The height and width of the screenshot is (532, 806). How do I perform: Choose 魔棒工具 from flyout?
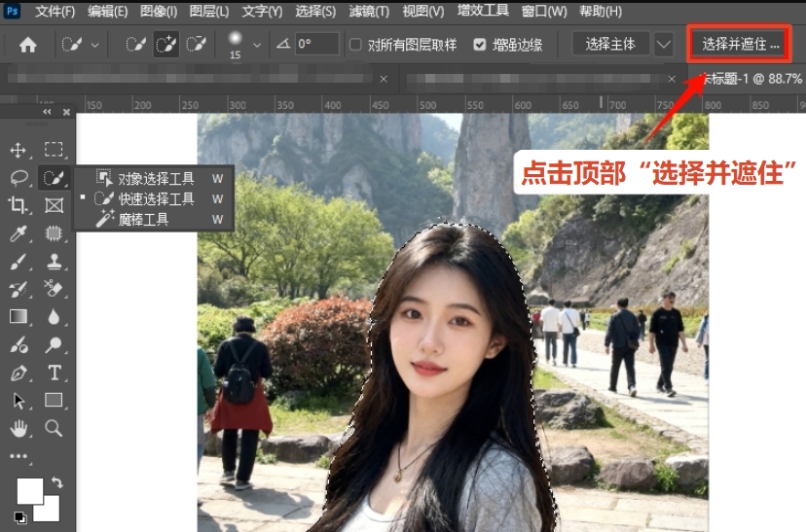click(154, 219)
